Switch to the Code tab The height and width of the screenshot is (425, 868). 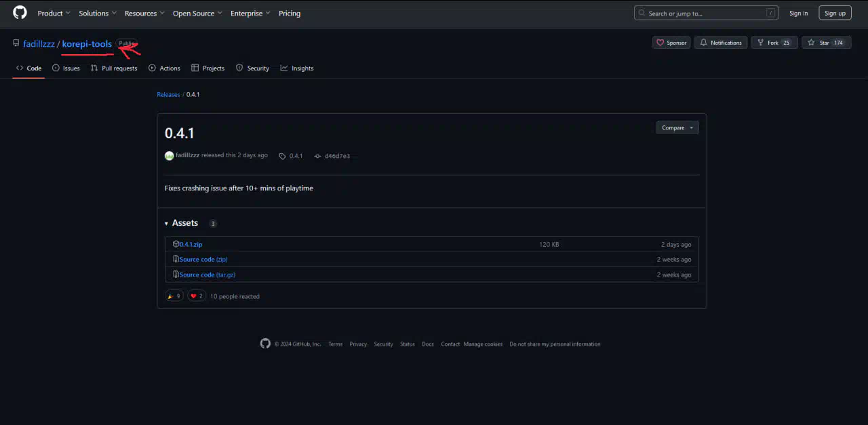(28, 68)
